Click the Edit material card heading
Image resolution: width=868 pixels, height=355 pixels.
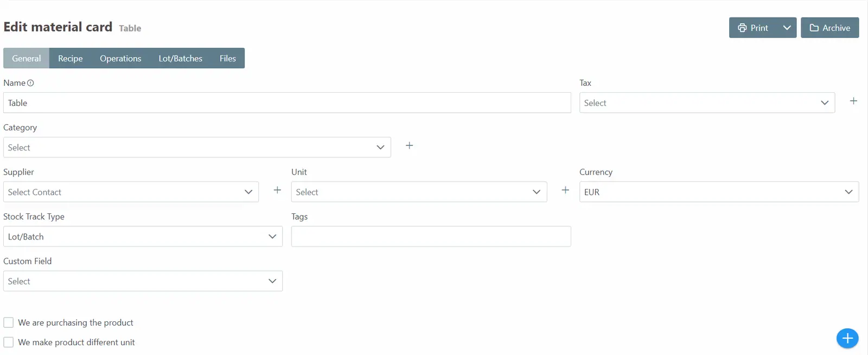(x=58, y=27)
